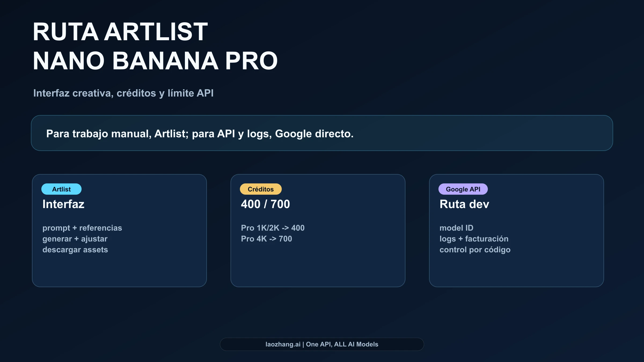
Task: Click the "descargar assets" line
Action: tap(75, 250)
